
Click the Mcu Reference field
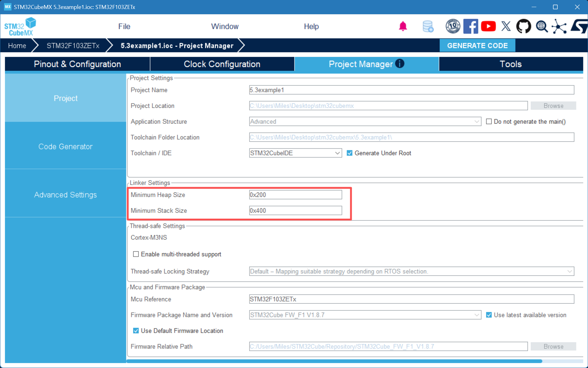[x=412, y=299]
